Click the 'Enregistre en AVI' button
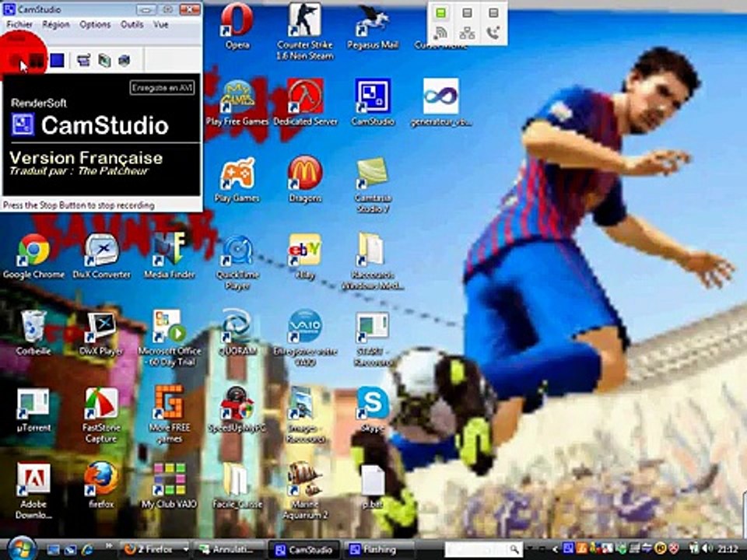Screen dimensions: 747x560 click(x=162, y=88)
